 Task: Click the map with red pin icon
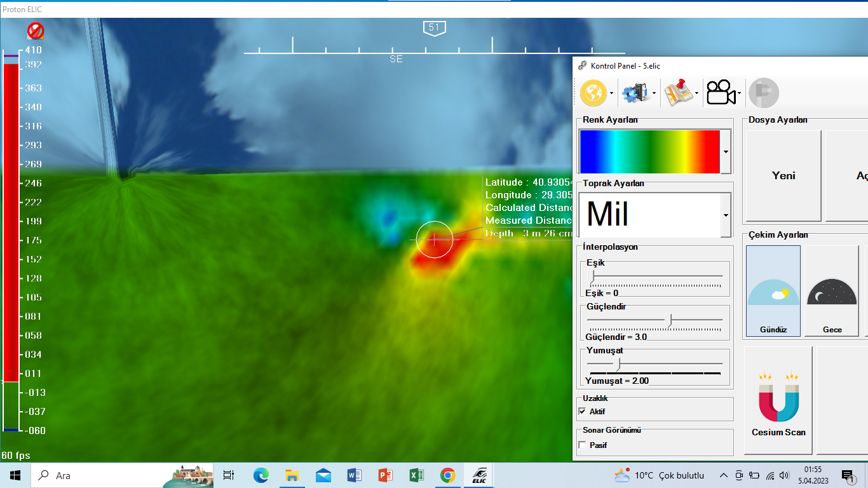[677, 93]
